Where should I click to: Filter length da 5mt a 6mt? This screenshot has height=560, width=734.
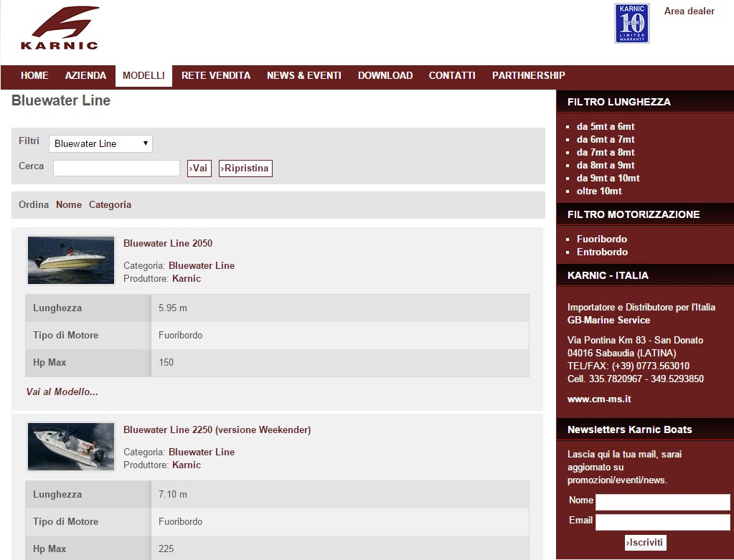coord(606,127)
